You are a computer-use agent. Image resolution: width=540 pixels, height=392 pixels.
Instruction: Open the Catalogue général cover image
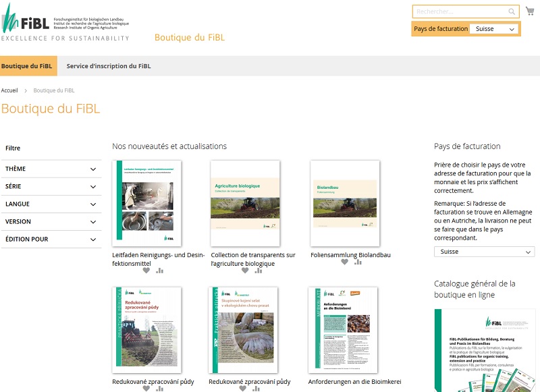(x=485, y=350)
